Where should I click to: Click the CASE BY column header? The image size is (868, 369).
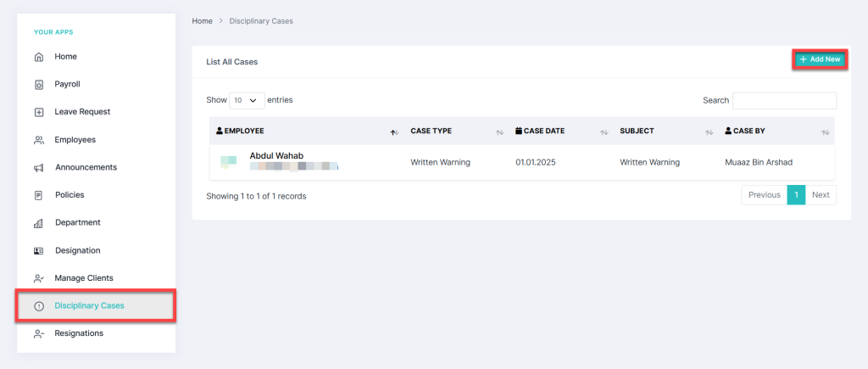click(x=745, y=131)
